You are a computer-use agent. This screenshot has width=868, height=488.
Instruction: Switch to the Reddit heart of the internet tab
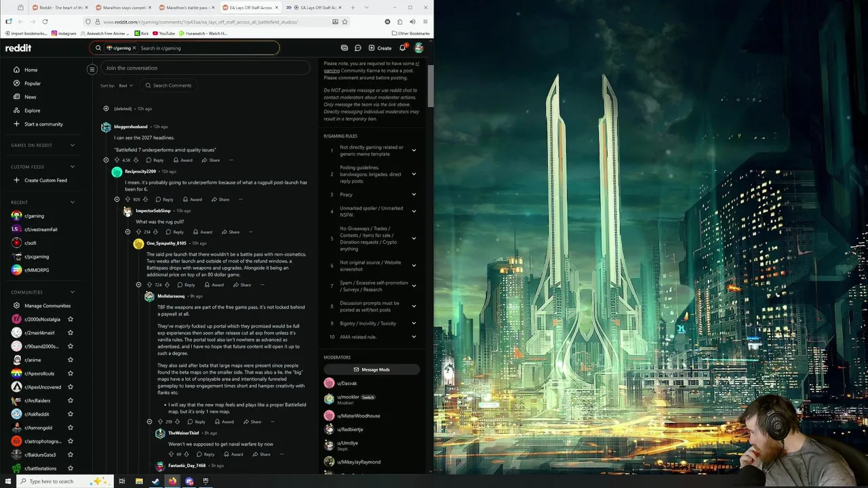[x=58, y=7]
